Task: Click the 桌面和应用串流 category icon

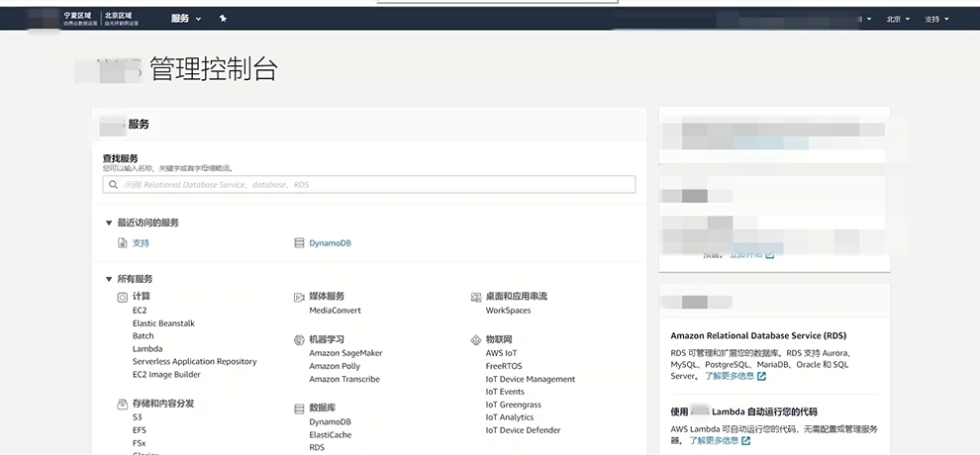Action: (x=476, y=297)
